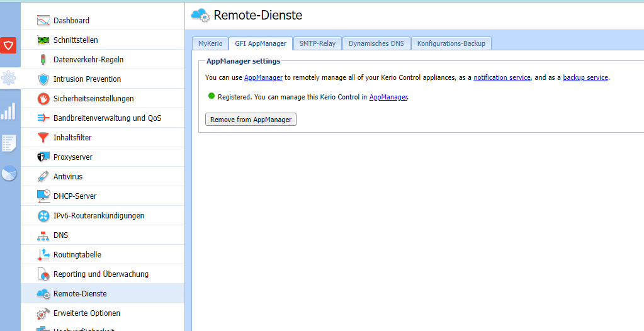Select Schnittstellen in the sidebar
Viewport: 644px width, 331px height.
click(103, 40)
